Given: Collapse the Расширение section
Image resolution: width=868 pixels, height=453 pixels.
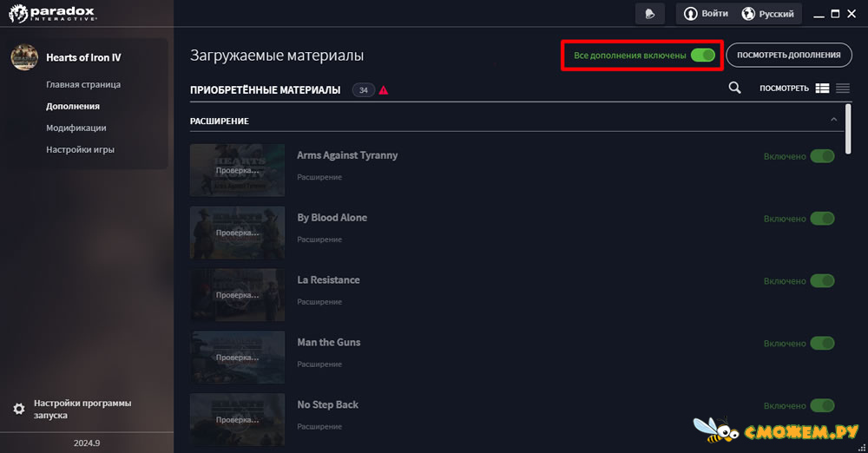Looking at the screenshot, I should pyautogui.click(x=833, y=120).
